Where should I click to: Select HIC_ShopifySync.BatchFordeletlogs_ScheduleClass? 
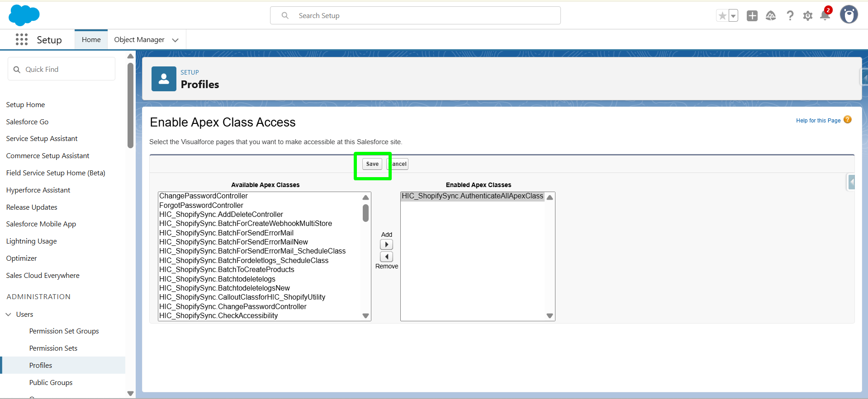[243, 261]
